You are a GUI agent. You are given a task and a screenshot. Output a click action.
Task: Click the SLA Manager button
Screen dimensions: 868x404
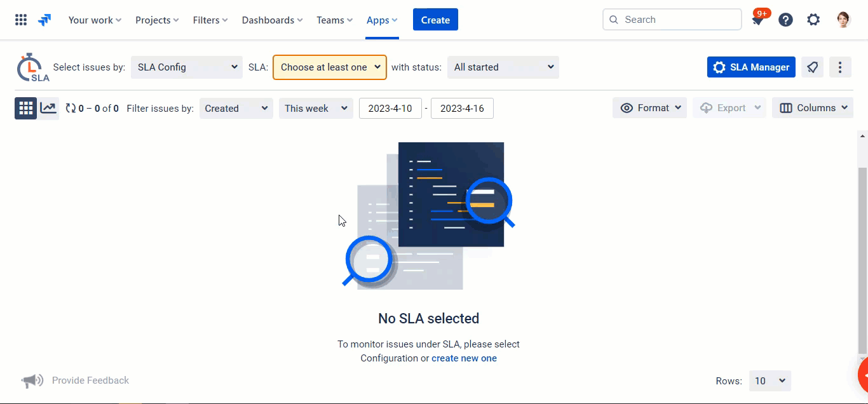751,67
